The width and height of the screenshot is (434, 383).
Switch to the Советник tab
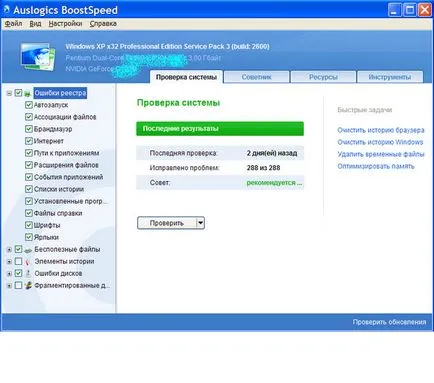click(256, 77)
